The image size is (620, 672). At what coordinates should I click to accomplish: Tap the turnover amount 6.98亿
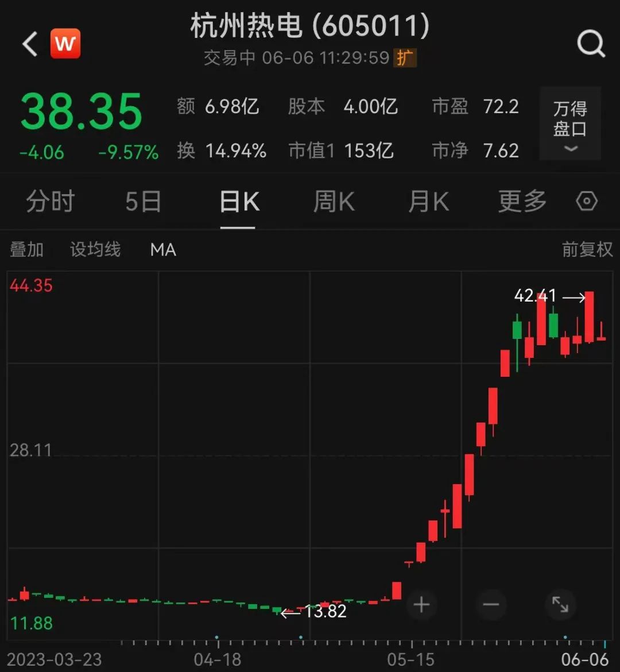[x=232, y=106]
